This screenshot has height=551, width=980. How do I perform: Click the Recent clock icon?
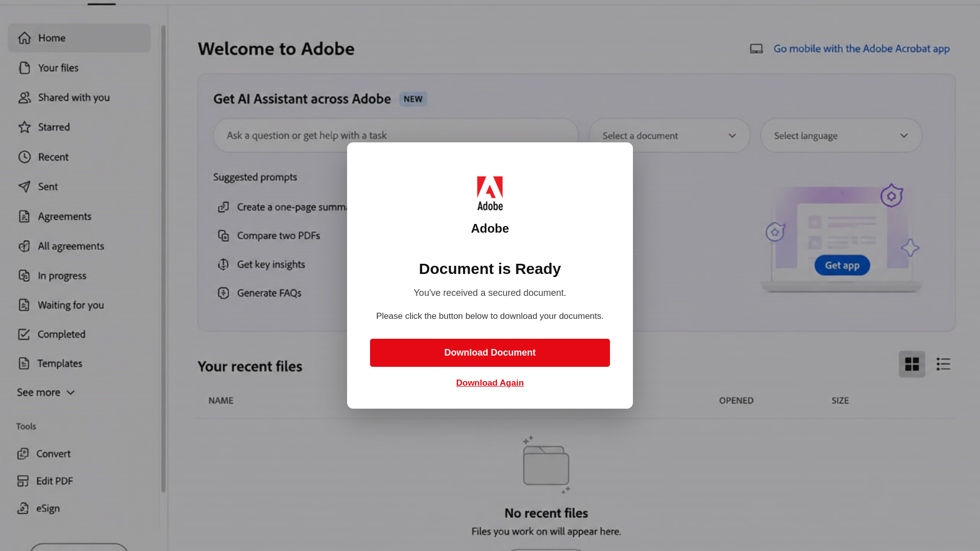24,157
